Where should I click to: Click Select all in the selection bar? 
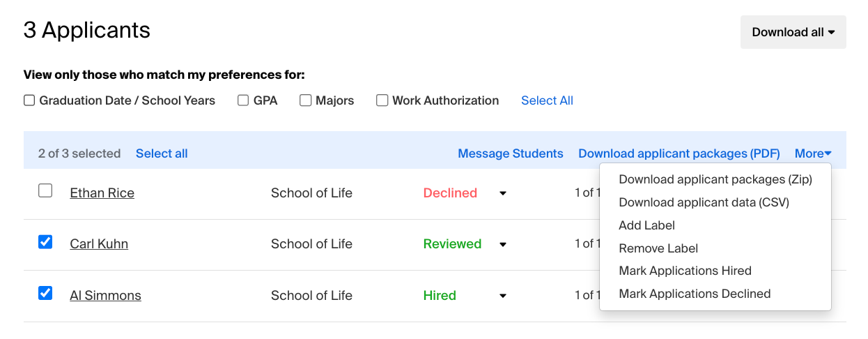coord(162,153)
